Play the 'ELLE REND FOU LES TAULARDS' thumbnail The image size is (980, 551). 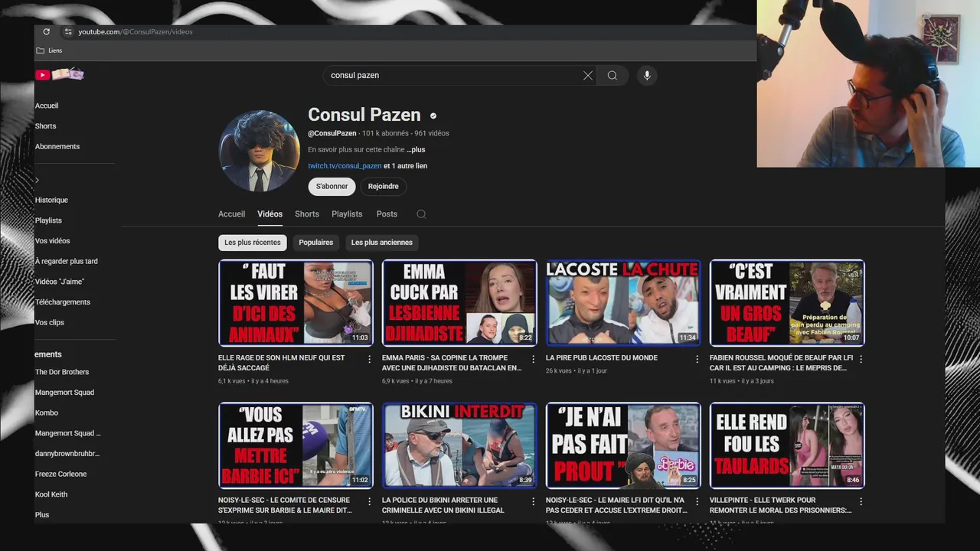tap(787, 445)
